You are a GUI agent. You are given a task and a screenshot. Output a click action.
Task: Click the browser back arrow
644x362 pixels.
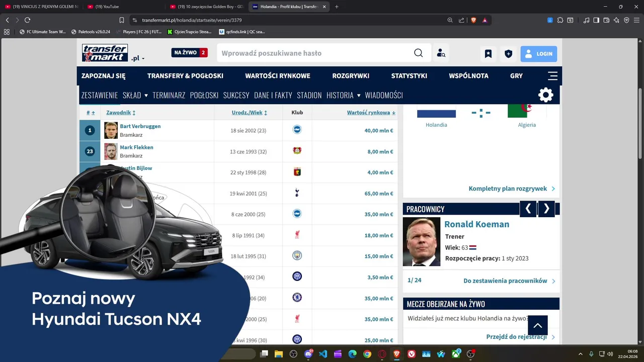pyautogui.click(x=7, y=20)
